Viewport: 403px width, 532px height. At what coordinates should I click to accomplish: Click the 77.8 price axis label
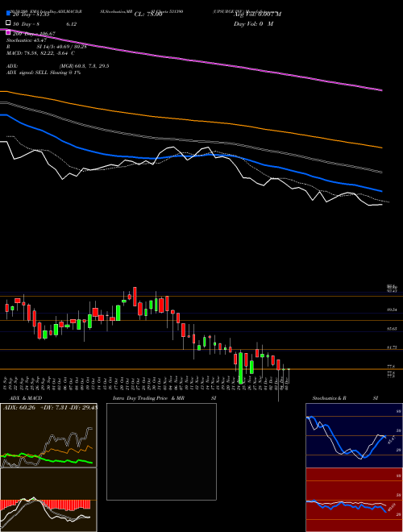tap(391, 367)
